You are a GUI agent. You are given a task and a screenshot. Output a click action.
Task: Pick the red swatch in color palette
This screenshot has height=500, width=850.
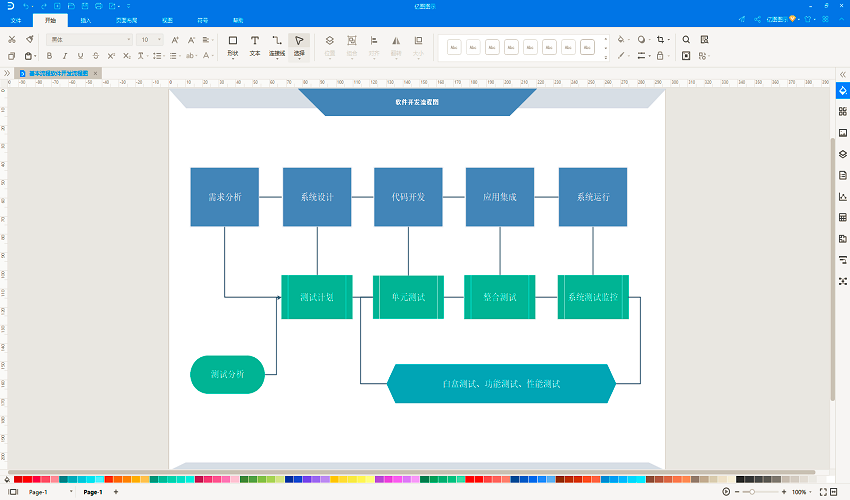coord(17,480)
